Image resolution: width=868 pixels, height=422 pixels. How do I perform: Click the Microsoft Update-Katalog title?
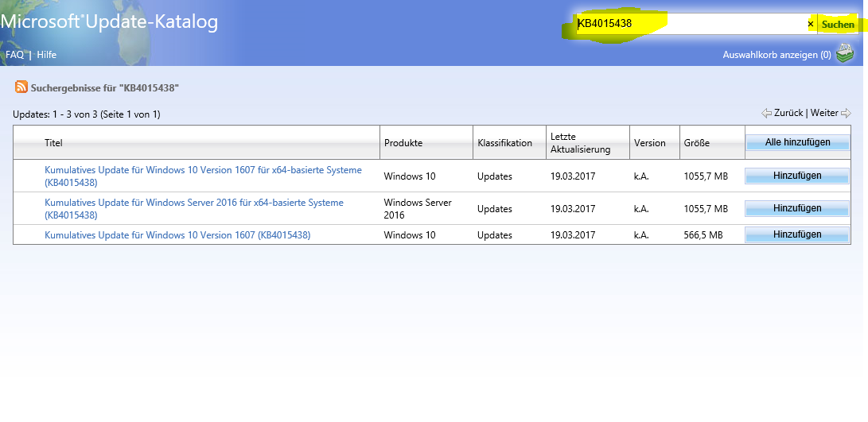pyautogui.click(x=109, y=22)
